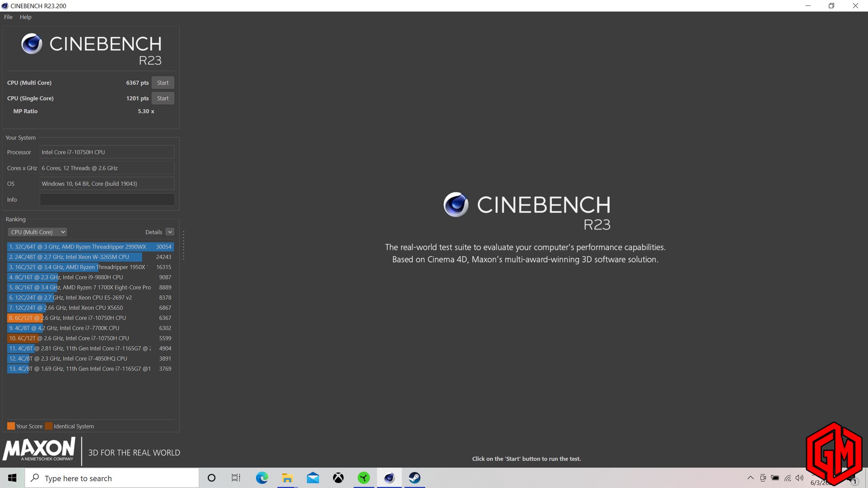
Task: Open Steam from the taskbar
Action: coord(415,478)
